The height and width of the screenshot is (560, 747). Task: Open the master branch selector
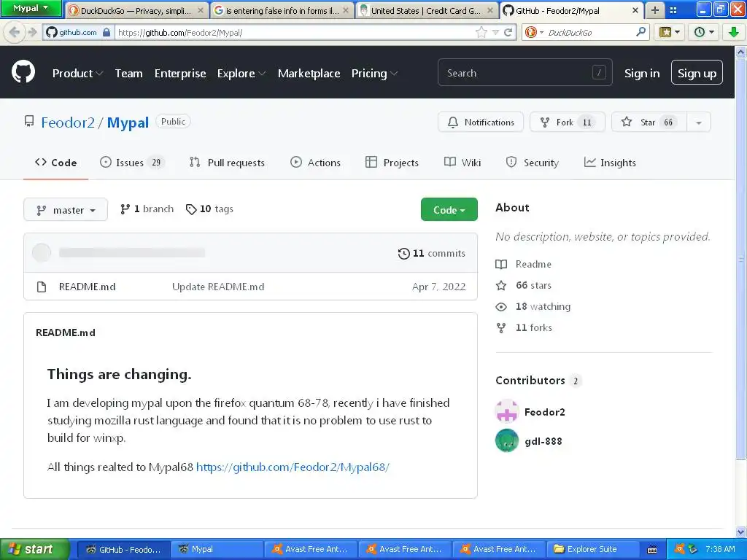(x=66, y=209)
